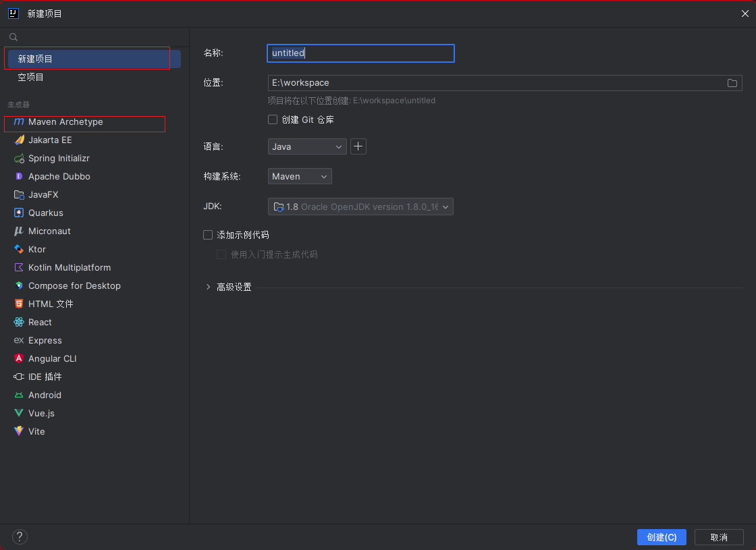Click the Micronaut mu icon

pyautogui.click(x=19, y=231)
